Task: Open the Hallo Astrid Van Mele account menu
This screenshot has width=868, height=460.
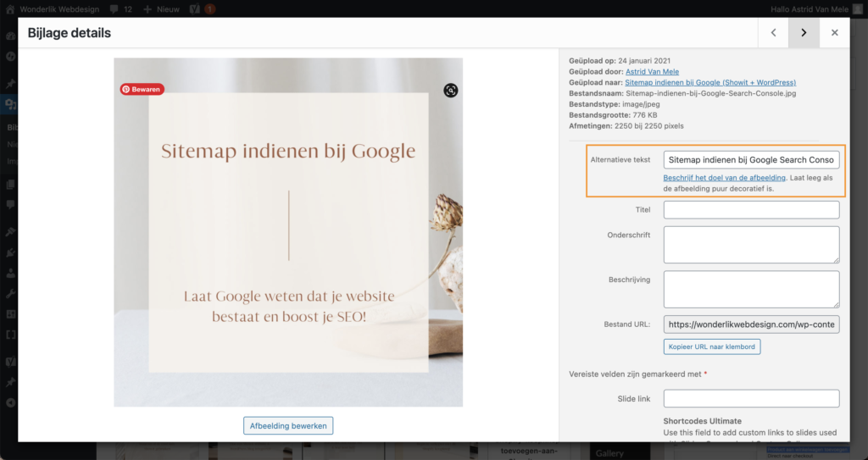Action: [816, 9]
